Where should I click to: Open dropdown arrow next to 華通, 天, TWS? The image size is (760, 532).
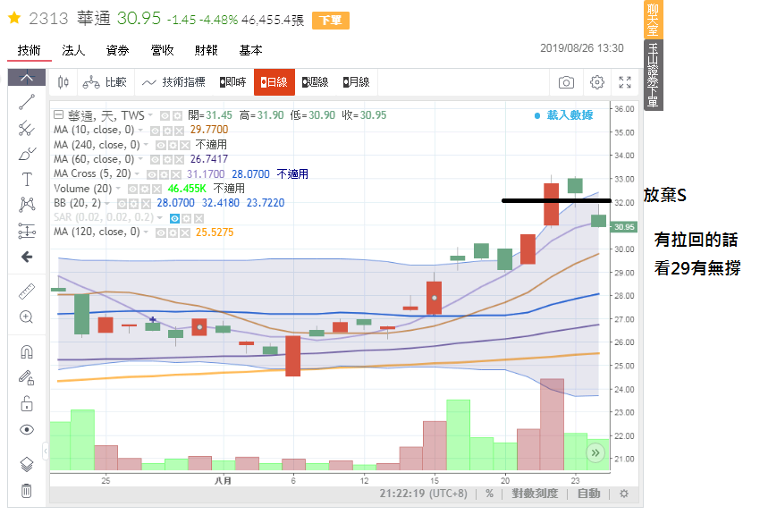click(150, 115)
